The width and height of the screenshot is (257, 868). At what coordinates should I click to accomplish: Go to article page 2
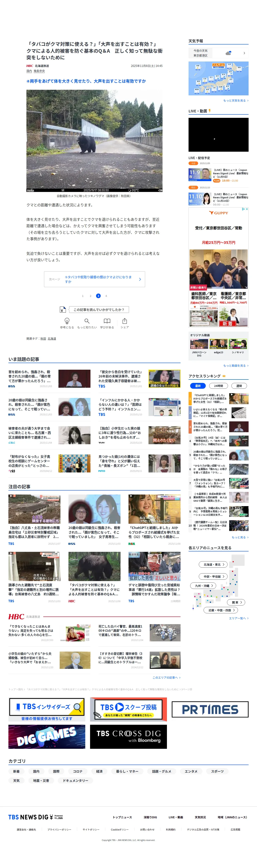(x=90, y=296)
